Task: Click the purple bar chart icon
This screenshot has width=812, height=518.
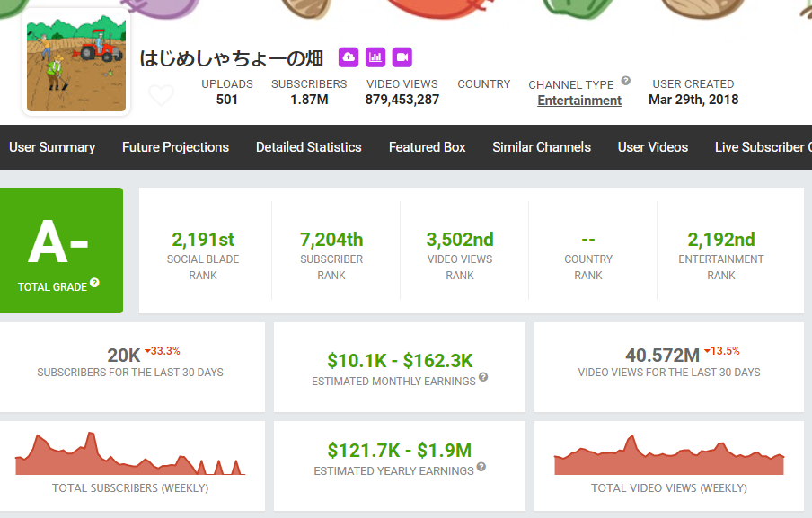Action: 375,57
